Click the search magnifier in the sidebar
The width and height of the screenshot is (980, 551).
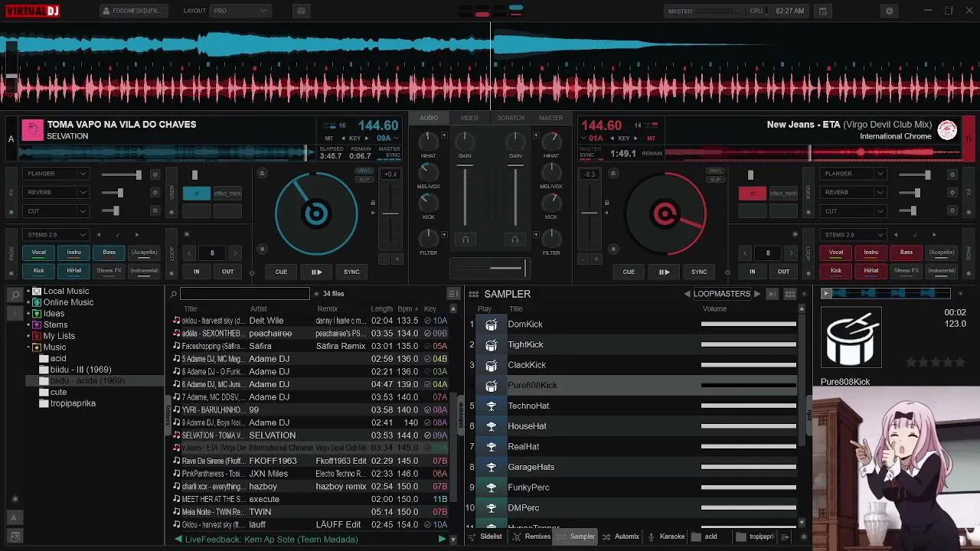click(x=15, y=295)
